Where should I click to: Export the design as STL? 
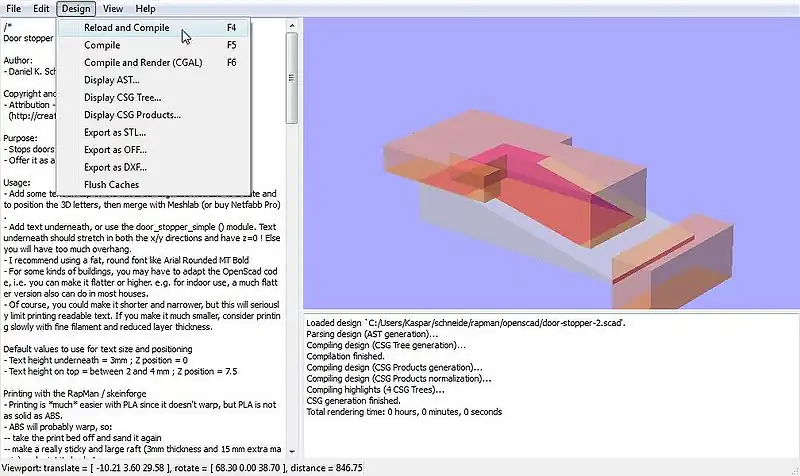[x=115, y=132]
